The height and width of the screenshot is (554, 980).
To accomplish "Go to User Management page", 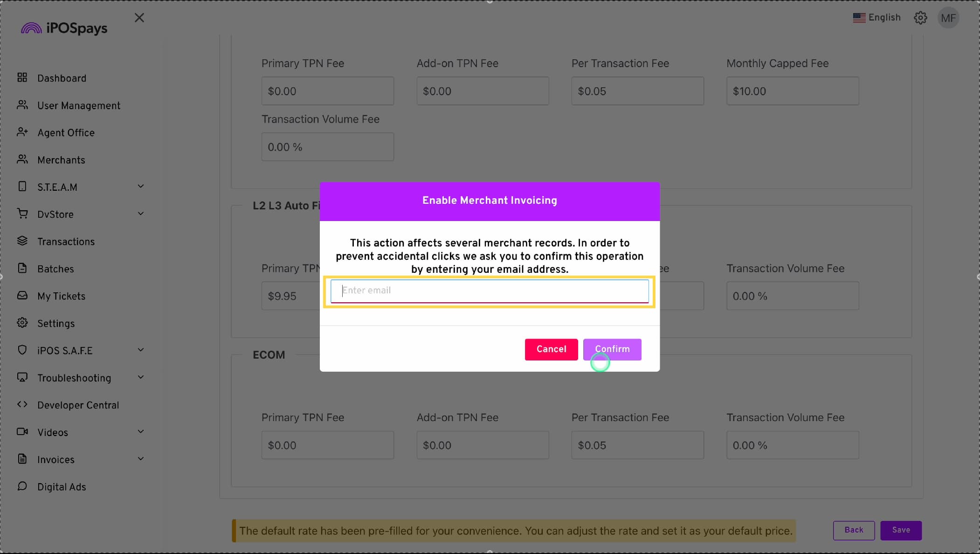I will (x=78, y=106).
